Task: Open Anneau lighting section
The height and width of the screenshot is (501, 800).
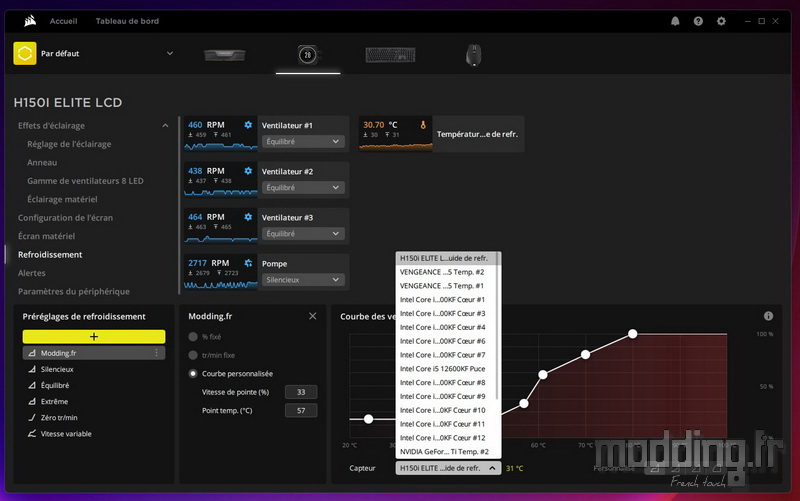Action: tap(42, 162)
